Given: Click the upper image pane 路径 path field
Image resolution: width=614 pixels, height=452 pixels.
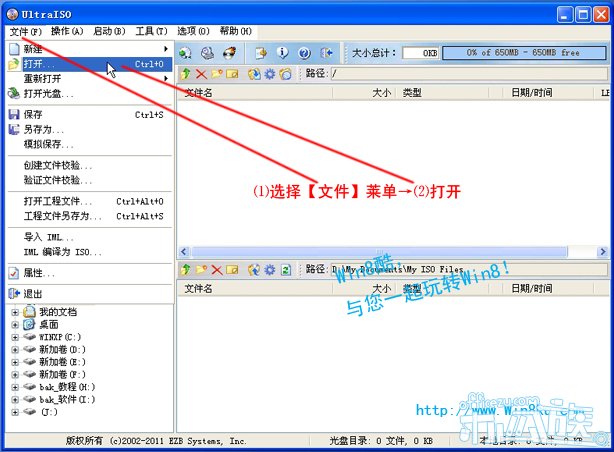Looking at the screenshot, I should tap(469, 73).
